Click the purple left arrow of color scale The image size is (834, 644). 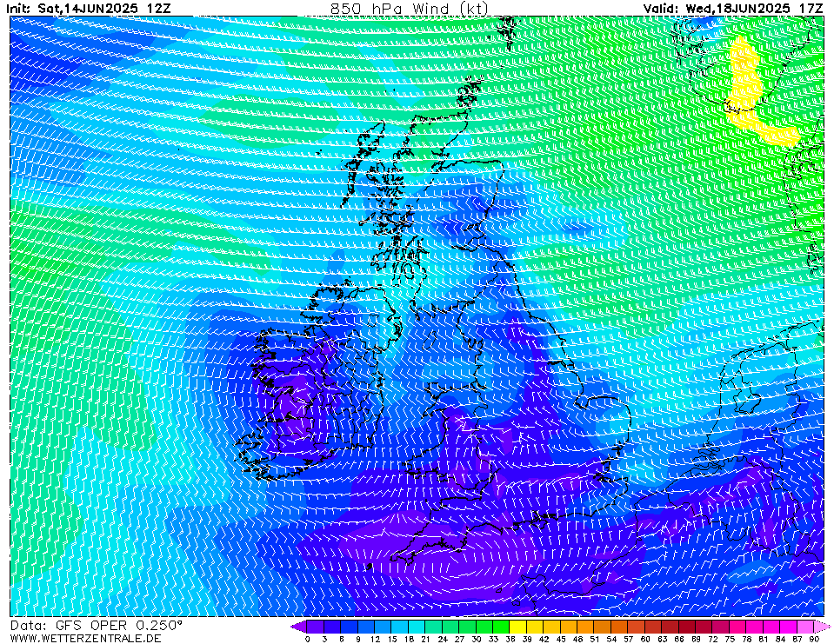[x=298, y=627]
